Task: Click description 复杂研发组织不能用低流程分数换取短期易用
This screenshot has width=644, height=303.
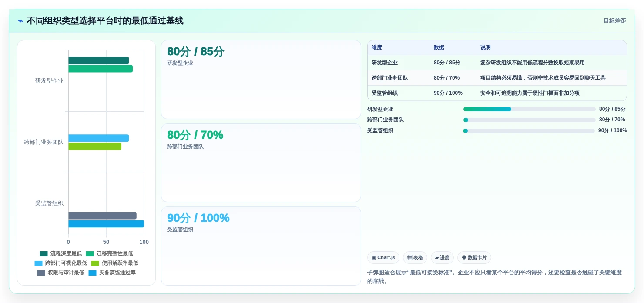Action: pyautogui.click(x=533, y=63)
